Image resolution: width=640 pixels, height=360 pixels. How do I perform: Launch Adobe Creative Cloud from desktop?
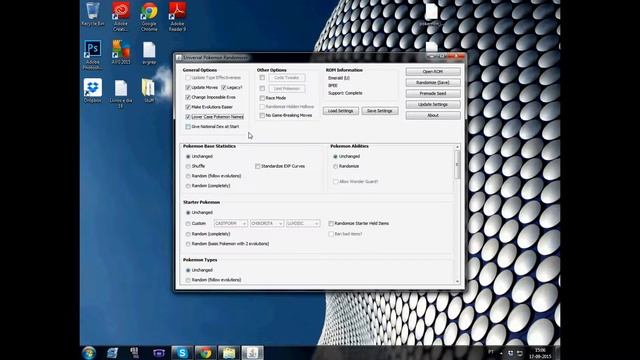pyautogui.click(x=121, y=16)
